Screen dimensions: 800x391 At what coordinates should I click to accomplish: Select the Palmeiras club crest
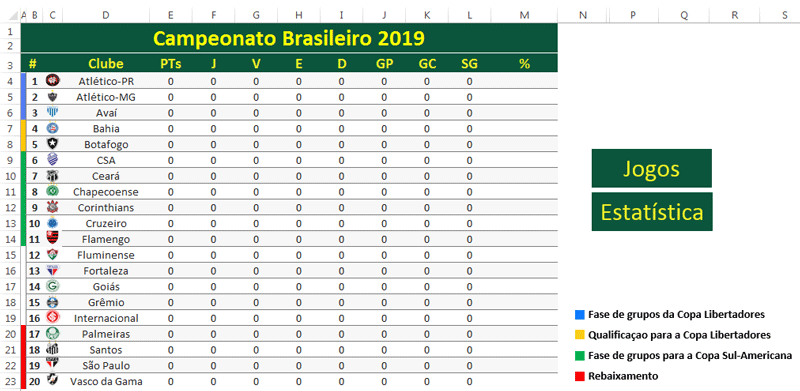pos(52,334)
